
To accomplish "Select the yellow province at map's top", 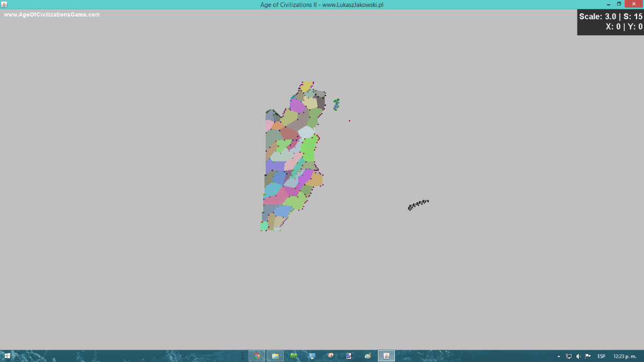I will coord(306,87).
